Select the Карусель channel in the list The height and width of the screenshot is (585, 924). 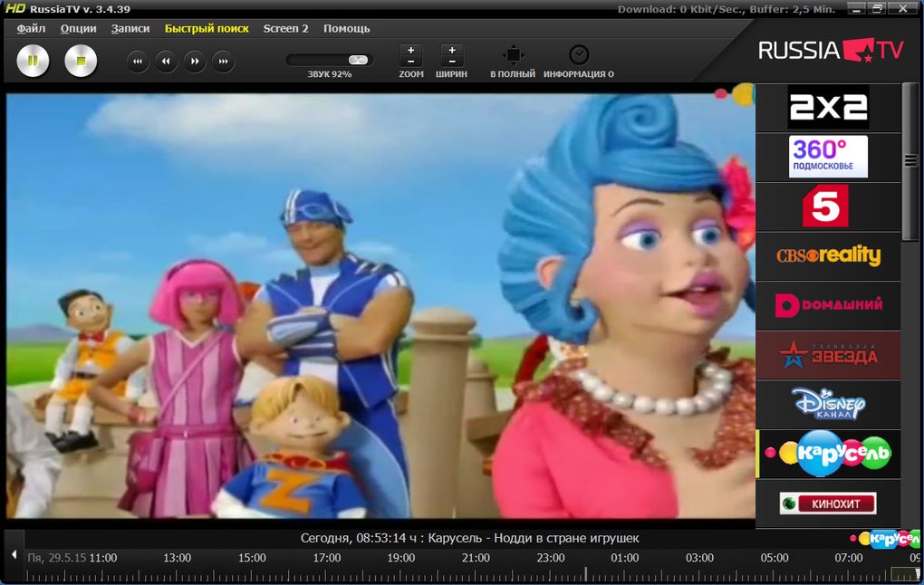[828, 454]
